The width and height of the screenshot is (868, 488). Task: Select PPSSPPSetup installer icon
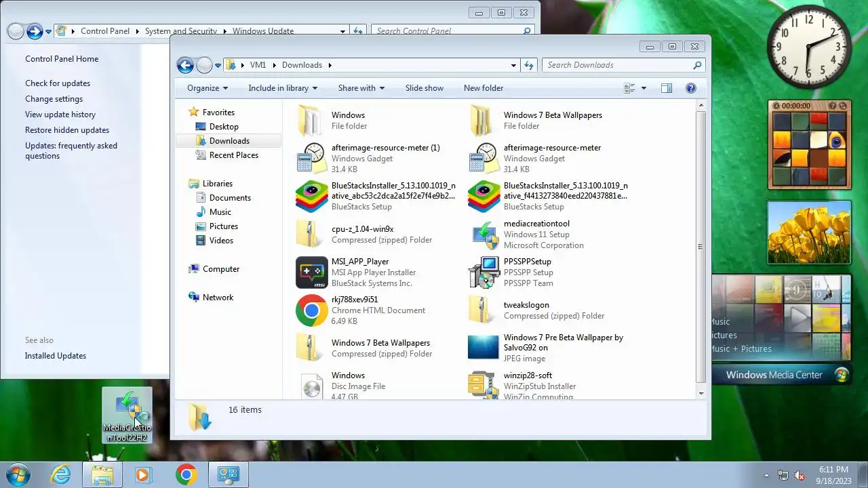tap(484, 272)
